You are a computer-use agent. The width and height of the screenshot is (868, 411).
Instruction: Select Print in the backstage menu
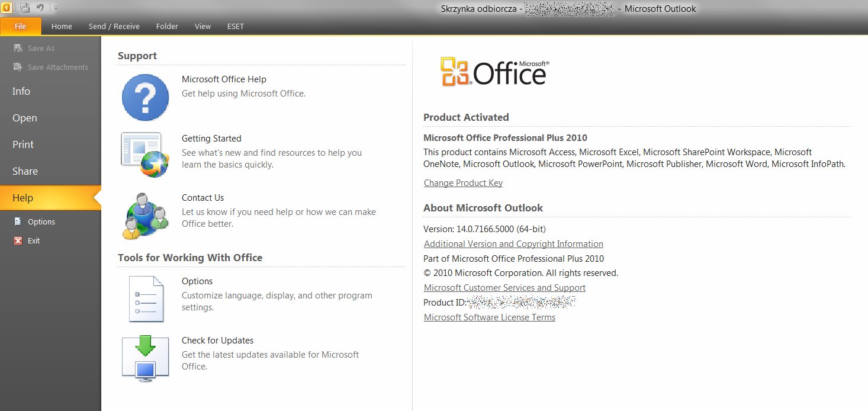(23, 145)
